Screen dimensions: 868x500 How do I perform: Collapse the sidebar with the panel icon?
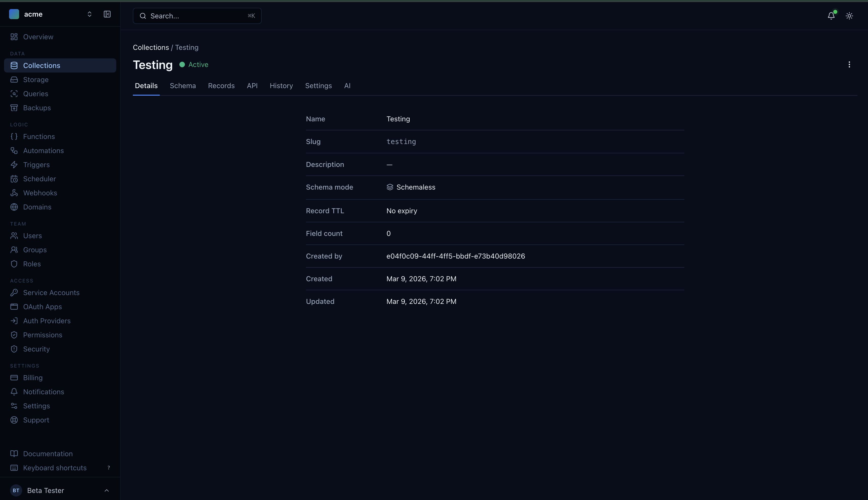click(x=107, y=14)
